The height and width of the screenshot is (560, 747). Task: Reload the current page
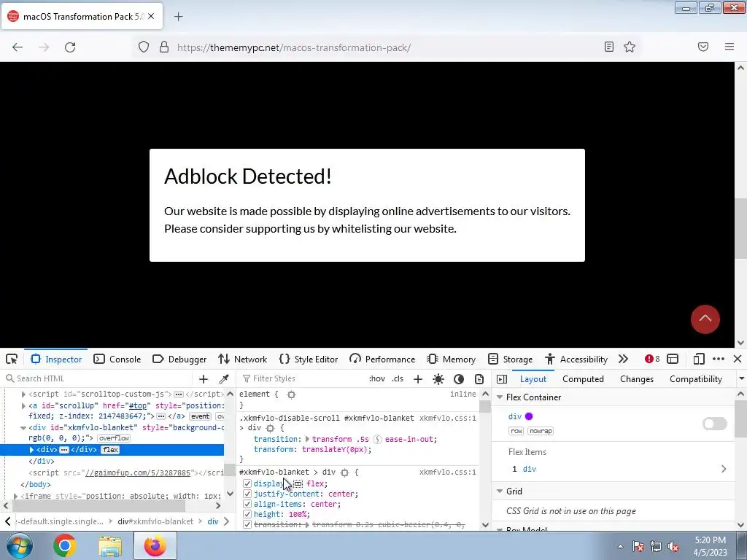(70, 47)
